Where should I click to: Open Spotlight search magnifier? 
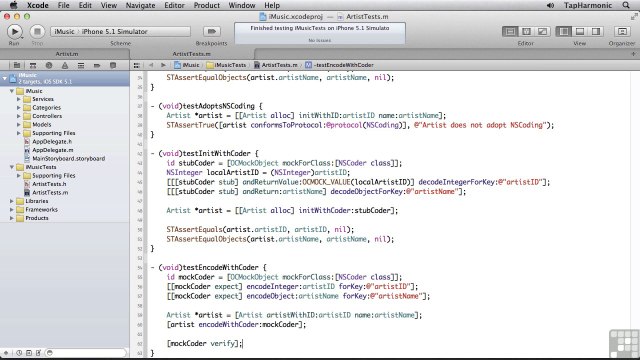(626, 5)
